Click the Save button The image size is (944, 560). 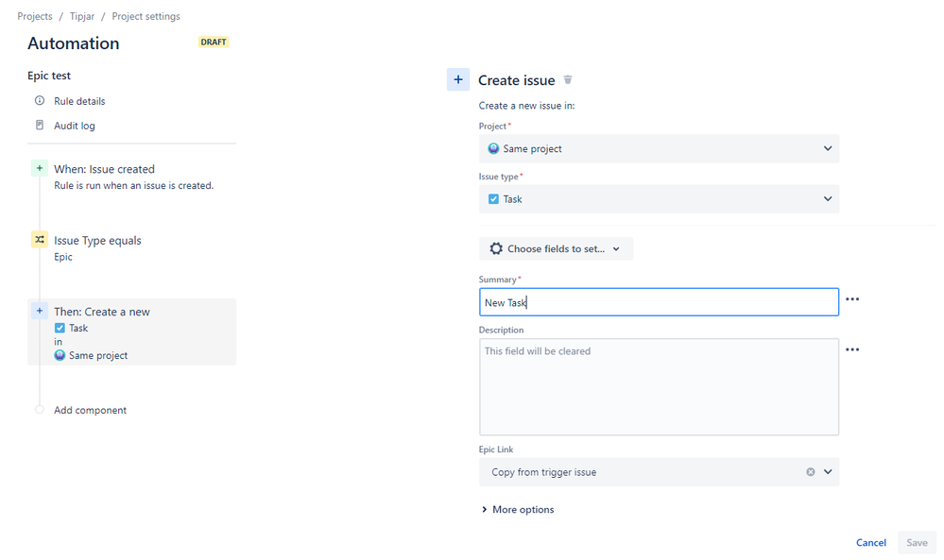[x=917, y=543]
